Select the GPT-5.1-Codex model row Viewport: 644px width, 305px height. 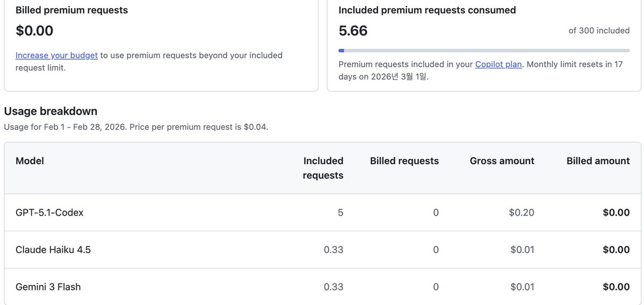click(x=49, y=212)
